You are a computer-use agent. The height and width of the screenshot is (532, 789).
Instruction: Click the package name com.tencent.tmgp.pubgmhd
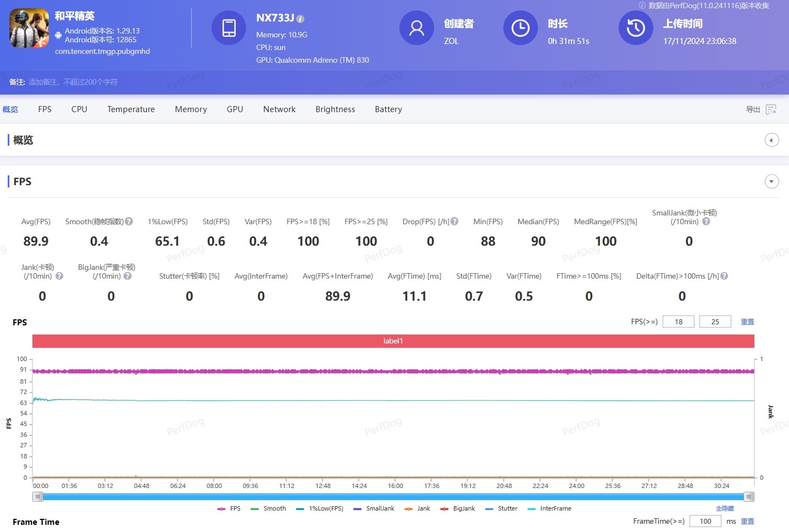102,51
